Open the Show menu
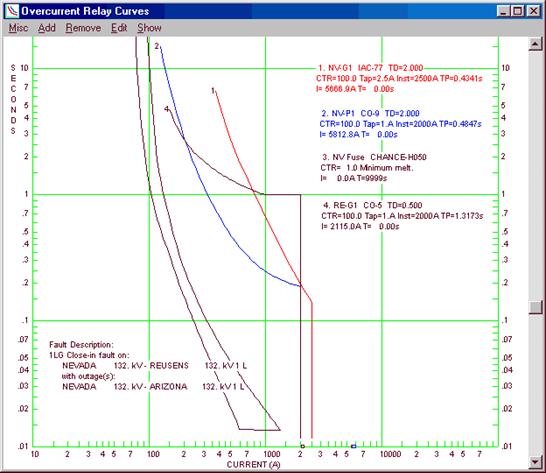This screenshot has width=546, height=473. coord(149,28)
